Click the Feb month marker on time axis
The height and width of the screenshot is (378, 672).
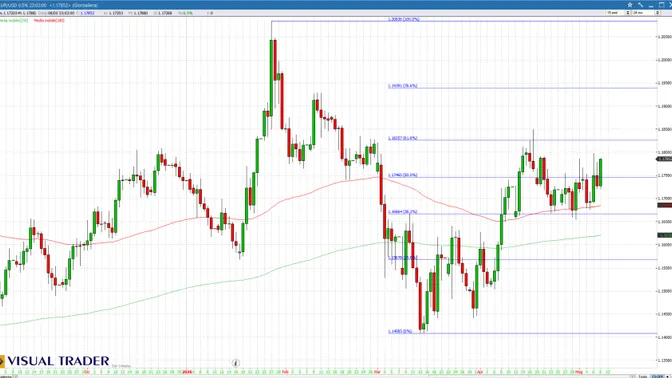pyautogui.click(x=285, y=372)
